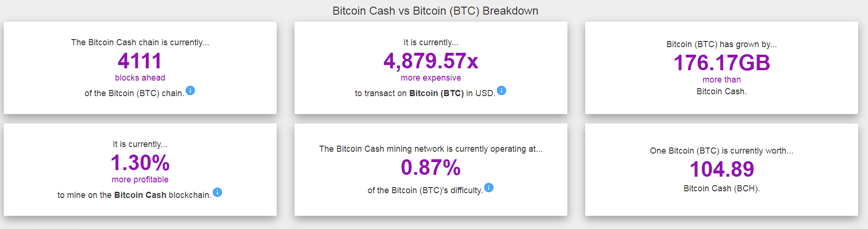Click the 176.17GB growth number
Viewport: 868px width, 229px height.
pos(722,63)
